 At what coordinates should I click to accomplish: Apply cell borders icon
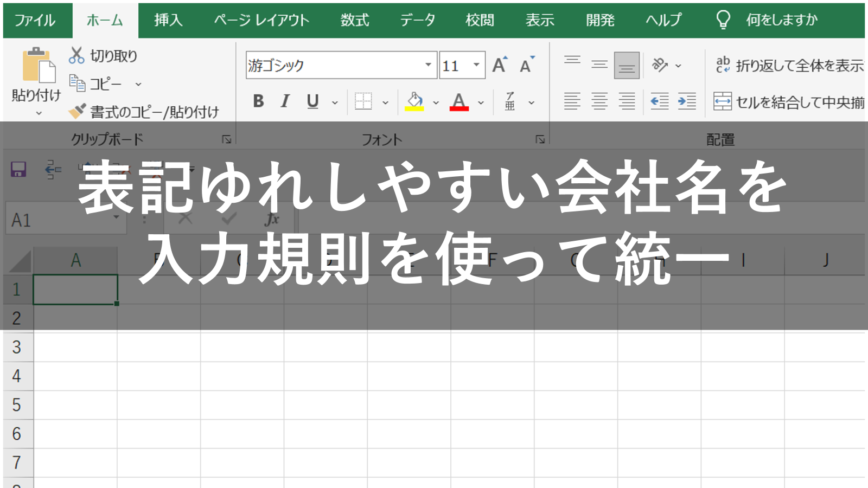coord(363,101)
